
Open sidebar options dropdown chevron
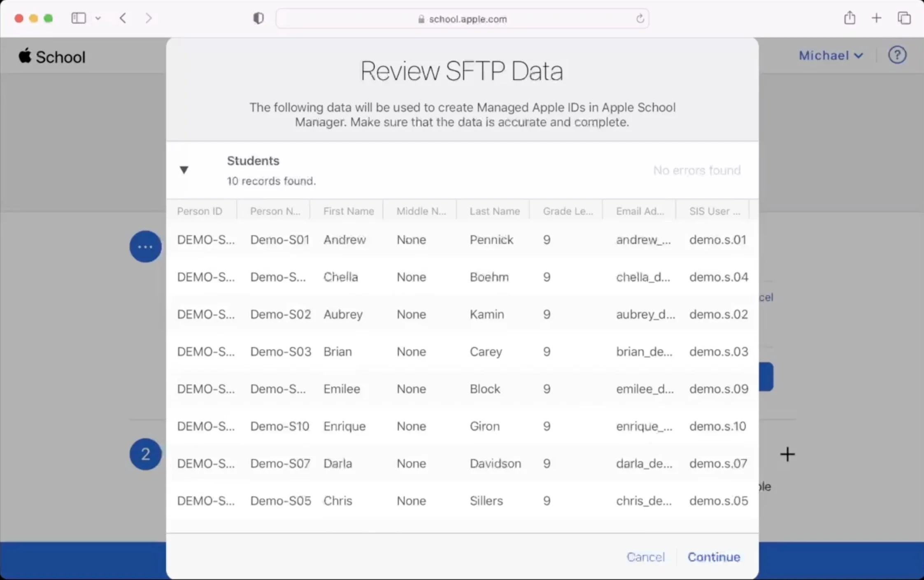pyautogui.click(x=98, y=18)
